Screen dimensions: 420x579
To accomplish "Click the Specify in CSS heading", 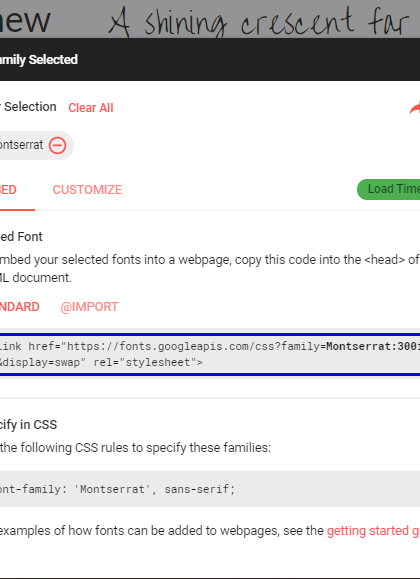I will 28,425.
